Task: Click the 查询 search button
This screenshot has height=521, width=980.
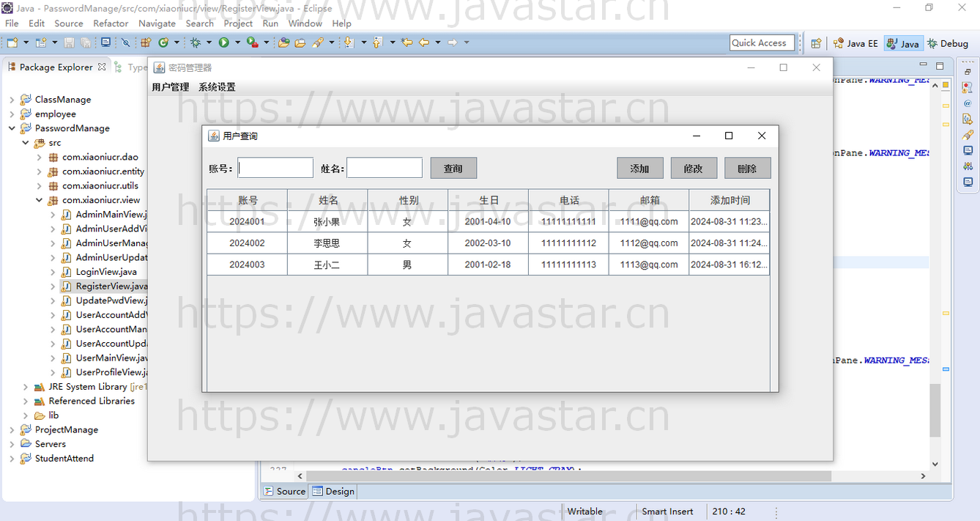Action: [453, 169]
